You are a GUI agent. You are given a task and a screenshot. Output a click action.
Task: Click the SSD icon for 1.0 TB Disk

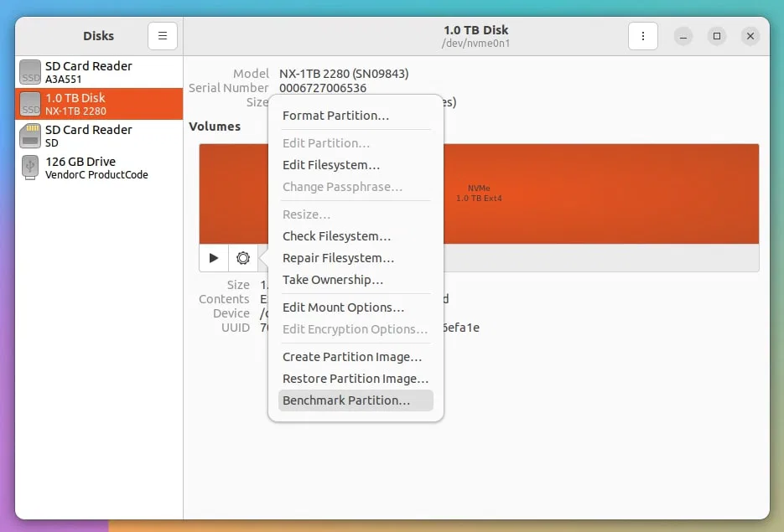30,104
